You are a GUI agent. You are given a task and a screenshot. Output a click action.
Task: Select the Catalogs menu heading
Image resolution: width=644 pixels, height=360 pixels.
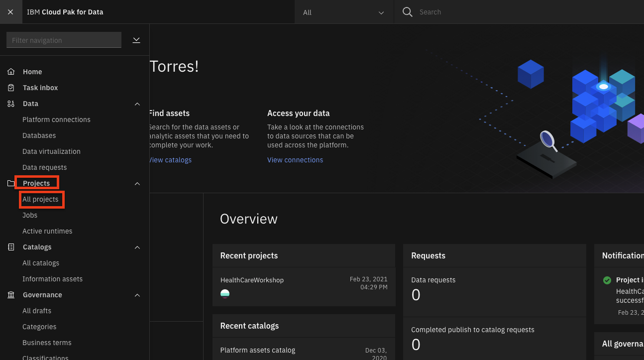pos(37,247)
